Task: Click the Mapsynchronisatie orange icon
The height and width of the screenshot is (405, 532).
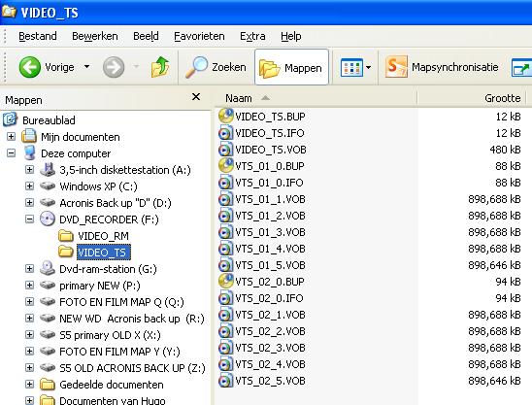Action: point(396,67)
